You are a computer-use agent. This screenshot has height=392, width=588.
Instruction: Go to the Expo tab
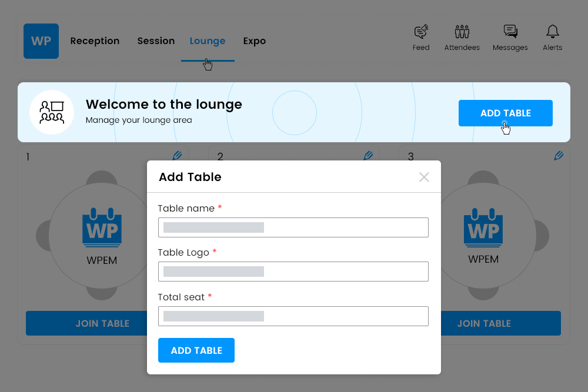(254, 41)
